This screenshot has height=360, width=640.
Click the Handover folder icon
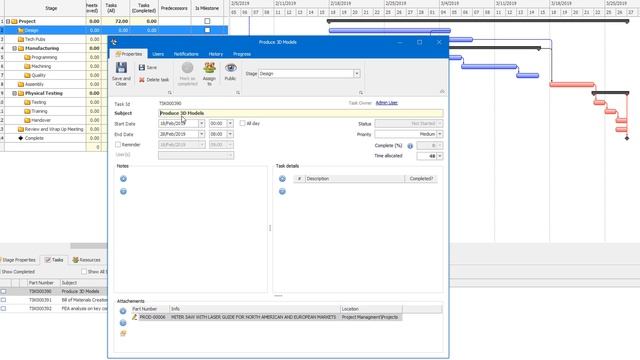tap(27, 120)
